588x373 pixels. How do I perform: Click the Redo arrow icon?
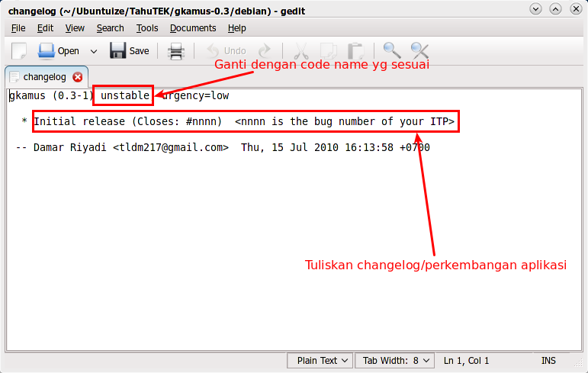click(264, 51)
